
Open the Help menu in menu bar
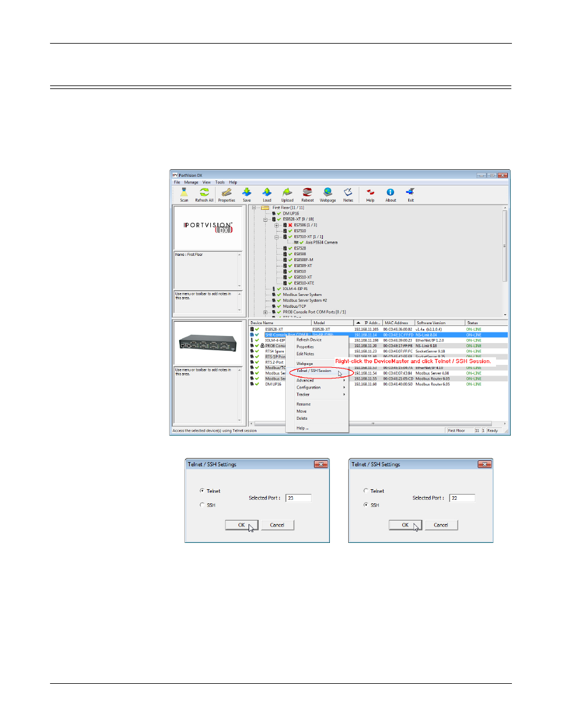233,182
